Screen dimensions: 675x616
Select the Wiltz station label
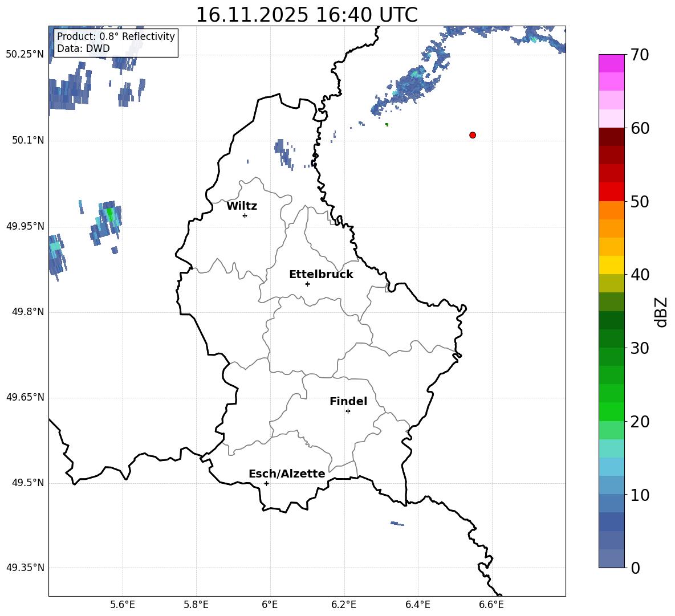242,206
